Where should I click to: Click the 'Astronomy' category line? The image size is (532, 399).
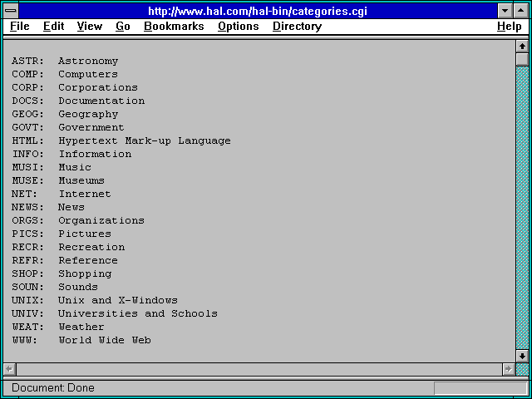point(65,61)
